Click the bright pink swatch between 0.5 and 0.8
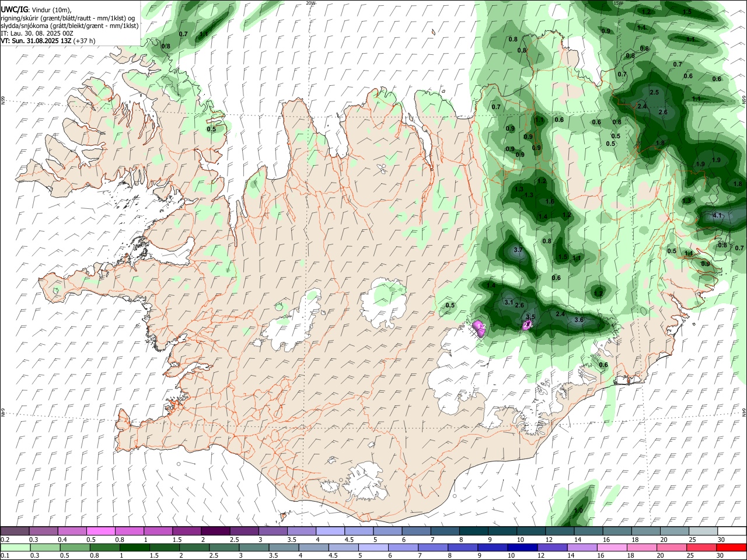 100,531
